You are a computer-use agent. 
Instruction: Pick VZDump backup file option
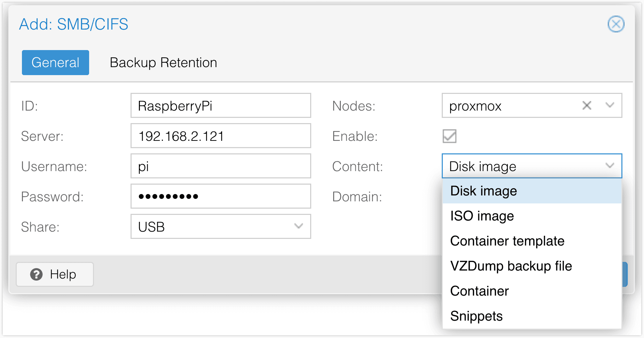[511, 266]
